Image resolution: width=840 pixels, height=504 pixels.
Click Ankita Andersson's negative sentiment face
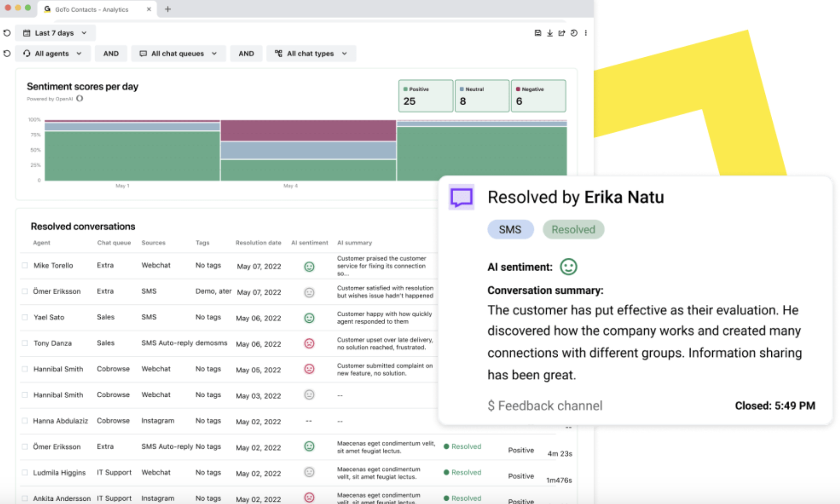click(x=309, y=497)
